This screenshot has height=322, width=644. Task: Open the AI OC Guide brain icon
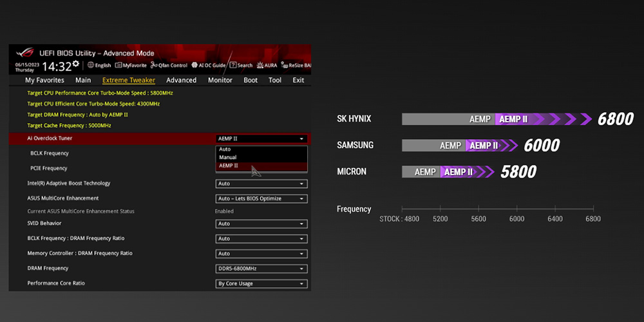(x=194, y=65)
